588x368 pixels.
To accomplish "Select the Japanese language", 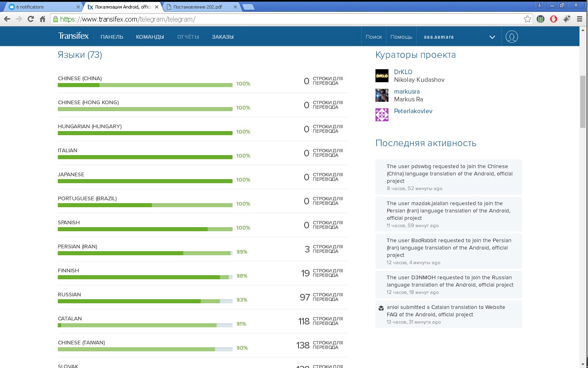I will point(71,175).
